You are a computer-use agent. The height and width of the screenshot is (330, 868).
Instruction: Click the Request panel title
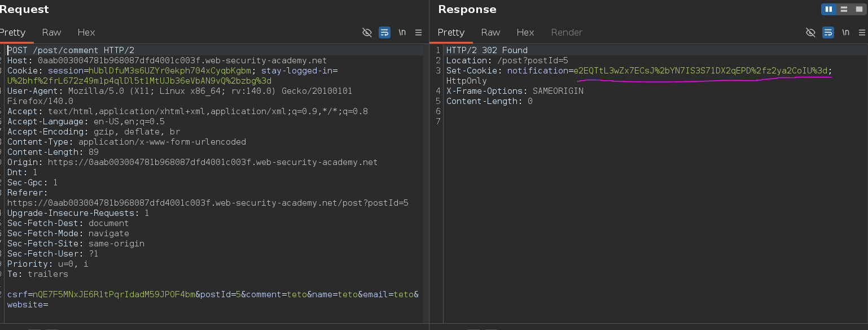coord(24,10)
